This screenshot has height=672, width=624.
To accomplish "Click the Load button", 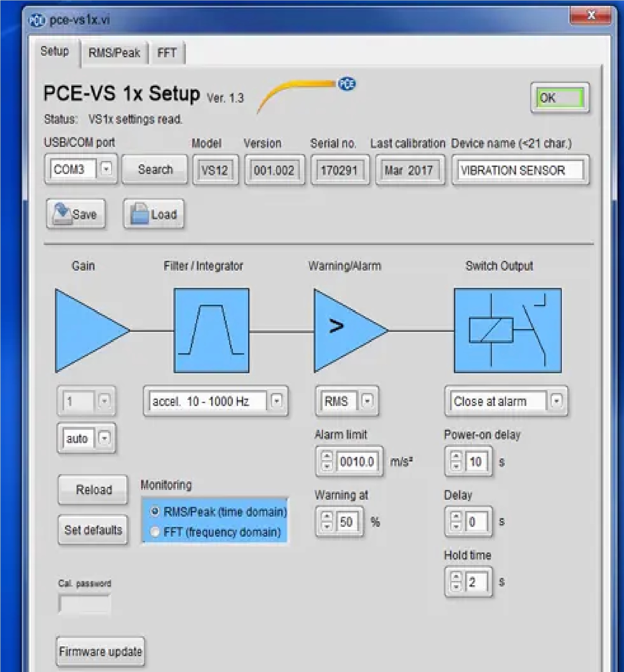I will 154,214.
